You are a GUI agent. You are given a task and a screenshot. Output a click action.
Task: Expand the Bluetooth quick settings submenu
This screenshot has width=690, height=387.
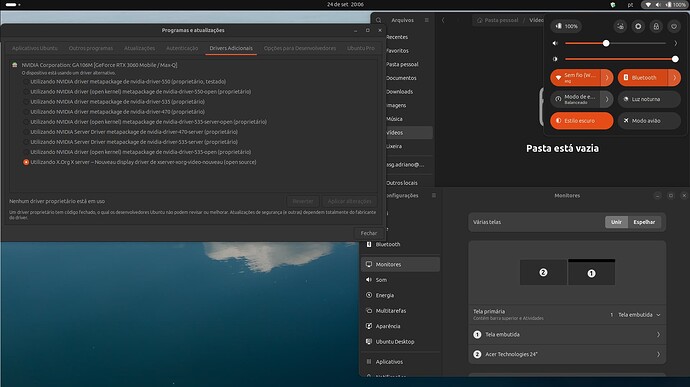674,77
